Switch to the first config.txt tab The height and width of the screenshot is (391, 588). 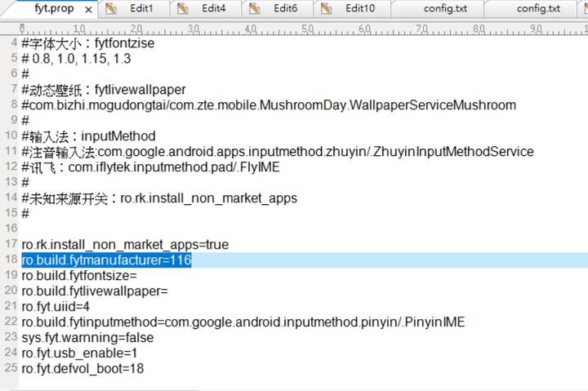tap(446, 9)
